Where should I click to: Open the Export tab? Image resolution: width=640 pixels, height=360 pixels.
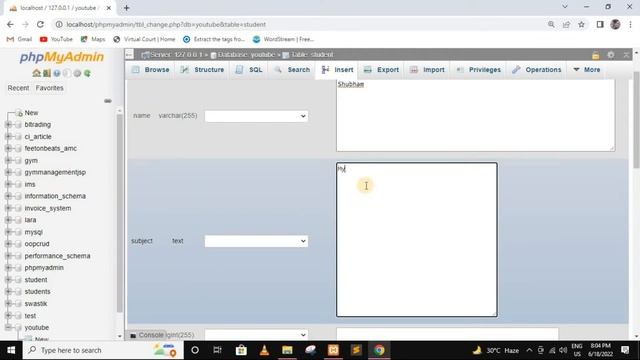coord(382,70)
